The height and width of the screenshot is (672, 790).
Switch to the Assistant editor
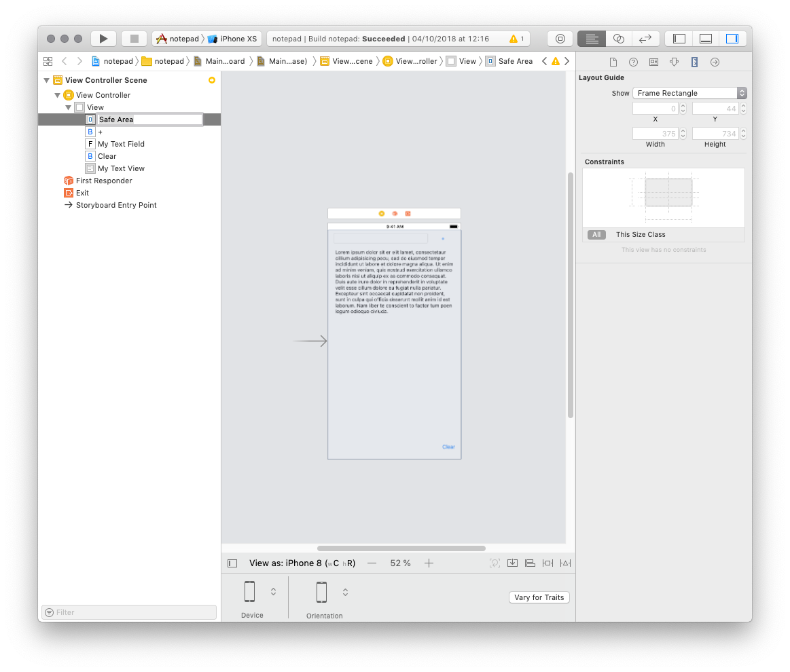(x=618, y=39)
